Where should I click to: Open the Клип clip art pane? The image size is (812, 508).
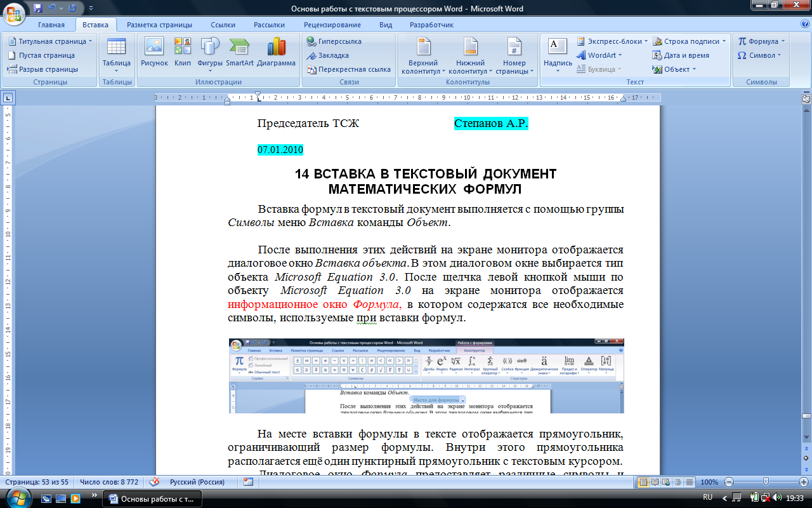(183, 53)
